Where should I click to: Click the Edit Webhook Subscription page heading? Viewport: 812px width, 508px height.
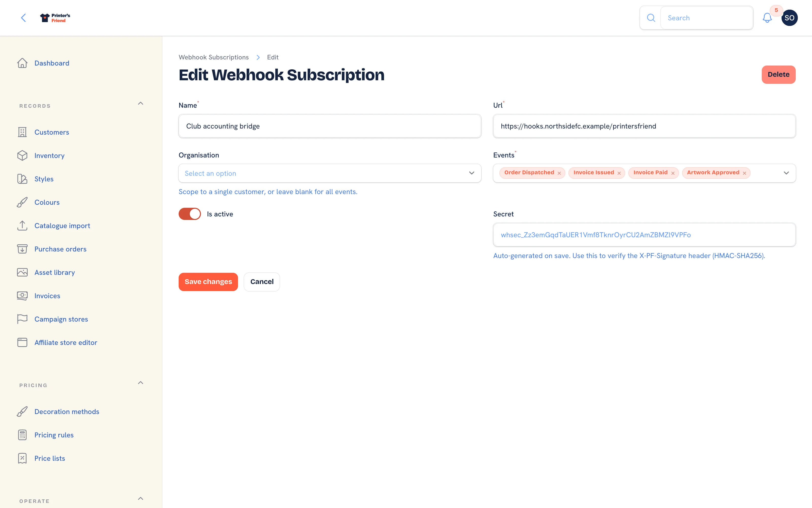(x=281, y=75)
